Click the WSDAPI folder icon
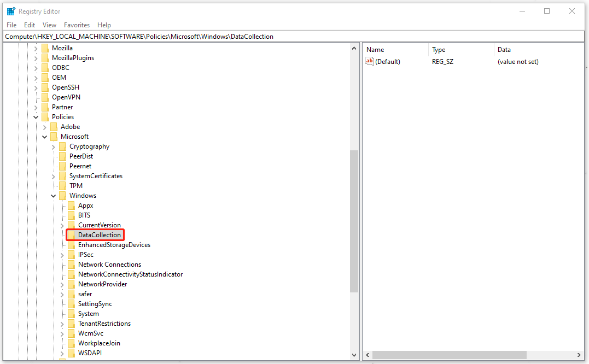Viewport: 589px width, 364px height. 72,353
